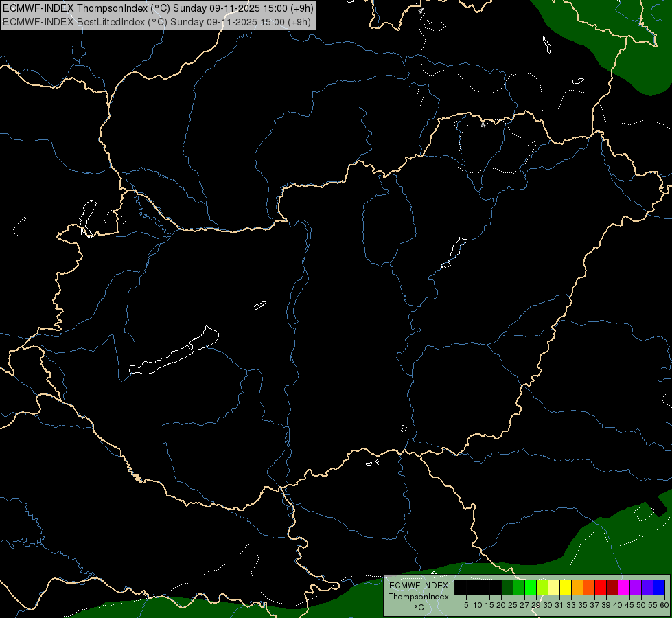
Task: Click the legend label 'ThompsonIndex'
Action: 419,597
